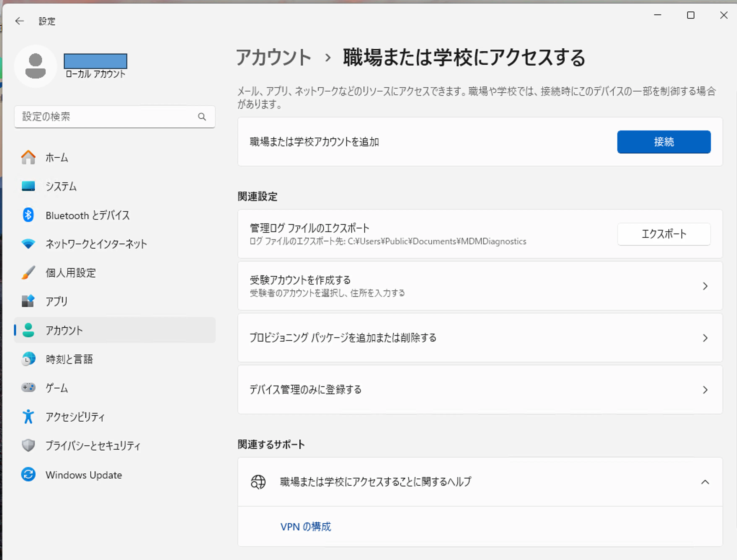Open 個人用設定 category
This screenshot has width=737, height=560.
click(115, 273)
